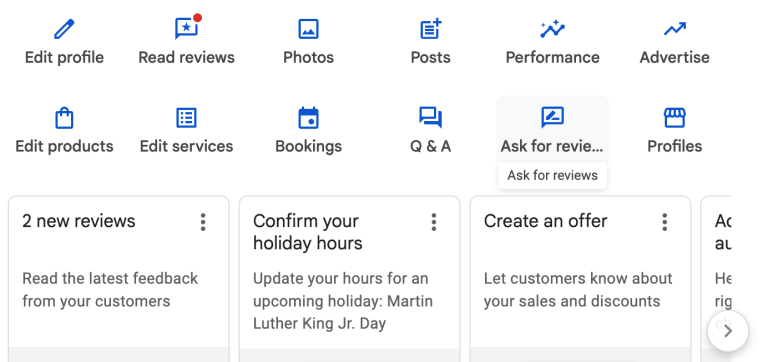The height and width of the screenshot is (362, 768).
Task: Open Q & A chat bubbles icon
Action: [431, 118]
